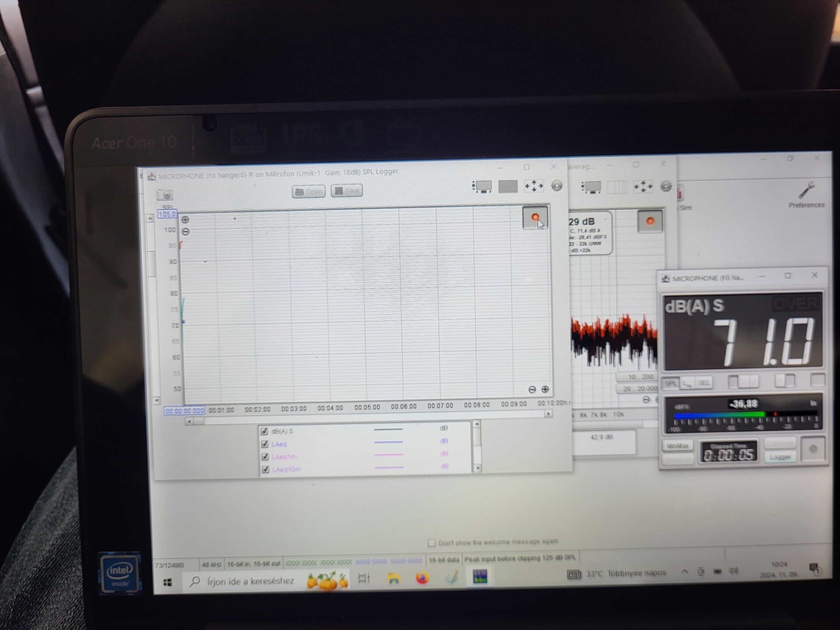Click the 48 kHz sample rate status
Screen dimensions: 840x630
[x=212, y=564]
